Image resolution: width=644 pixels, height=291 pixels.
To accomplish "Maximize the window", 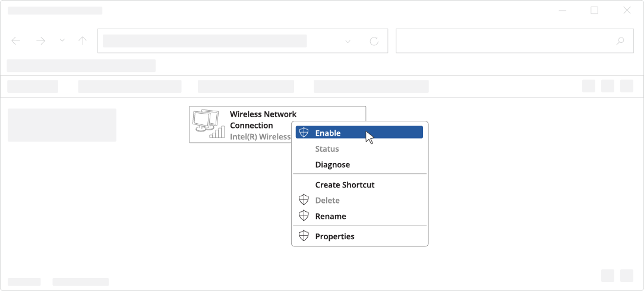I will pos(594,10).
